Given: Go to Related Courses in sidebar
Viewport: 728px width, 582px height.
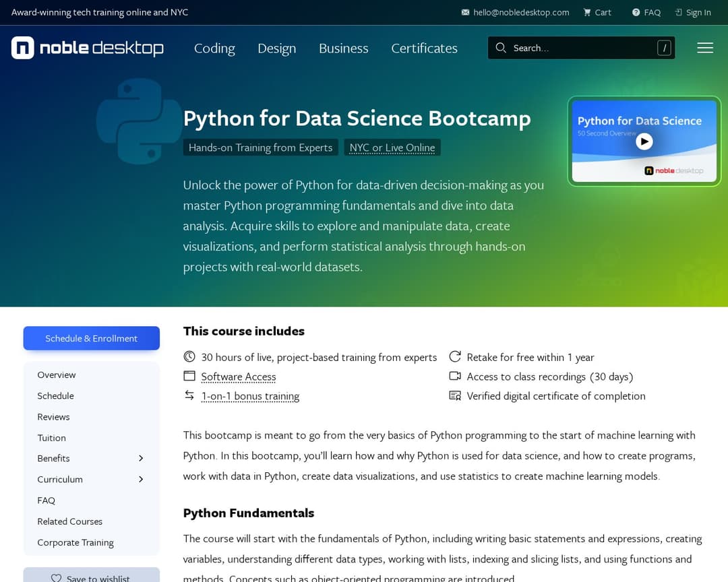Looking at the screenshot, I should coord(69,521).
